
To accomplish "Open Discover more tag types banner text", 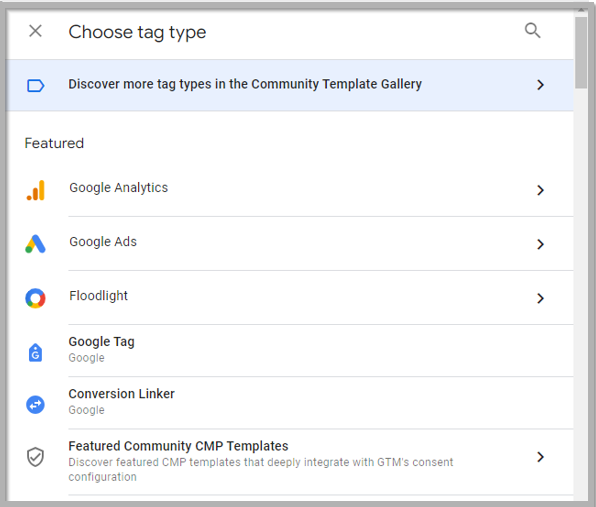I will click(245, 84).
